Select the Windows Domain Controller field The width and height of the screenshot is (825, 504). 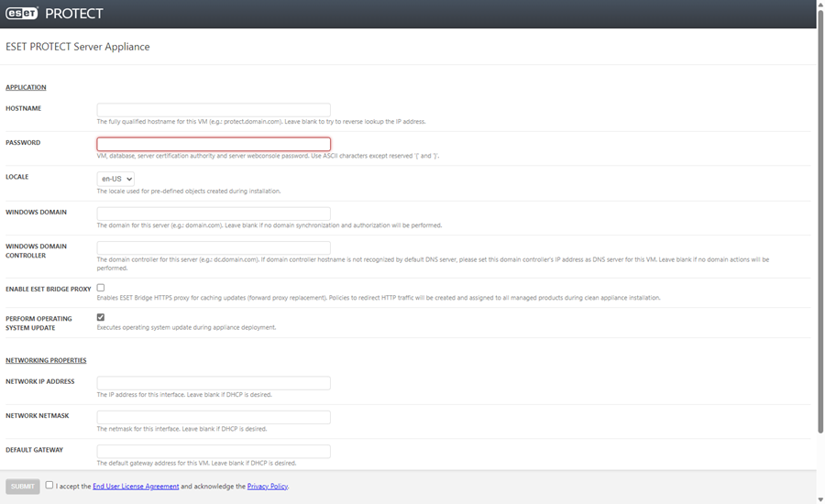point(214,248)
